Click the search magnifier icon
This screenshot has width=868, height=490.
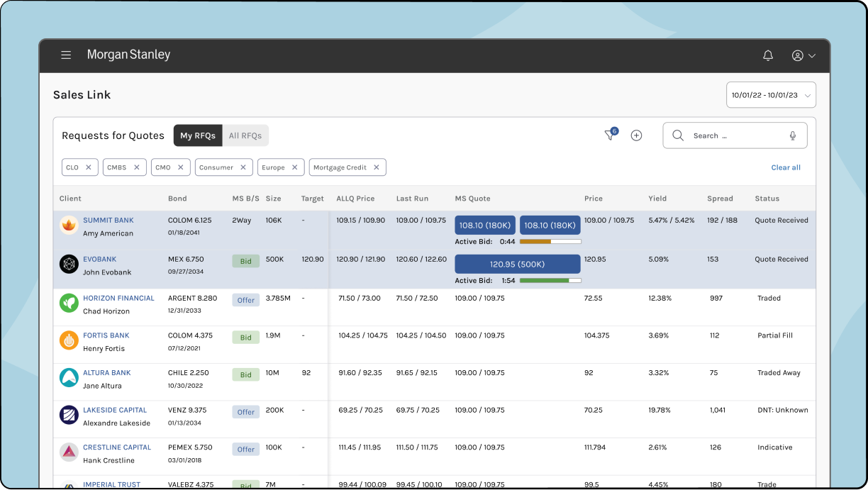tap(678, 135)
